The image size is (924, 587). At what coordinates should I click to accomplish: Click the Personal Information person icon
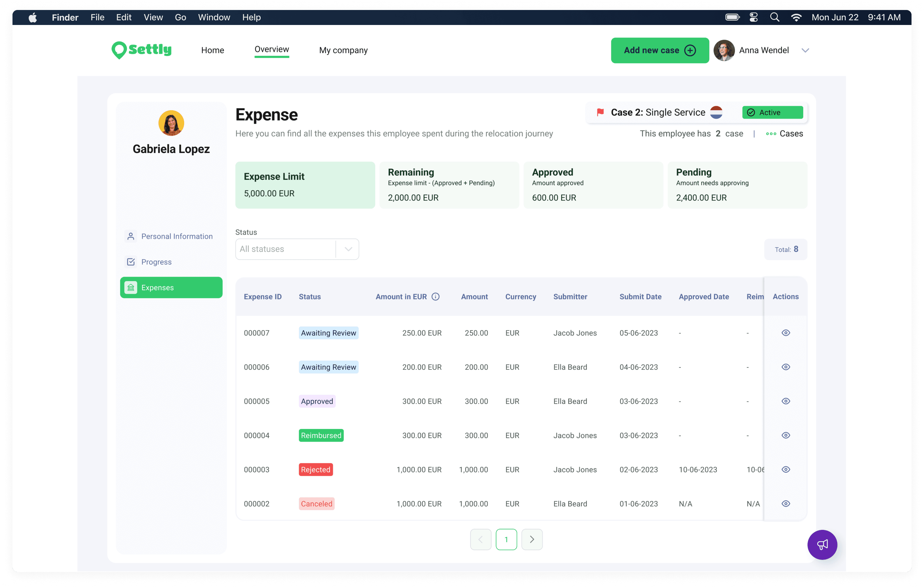(131, 236)
